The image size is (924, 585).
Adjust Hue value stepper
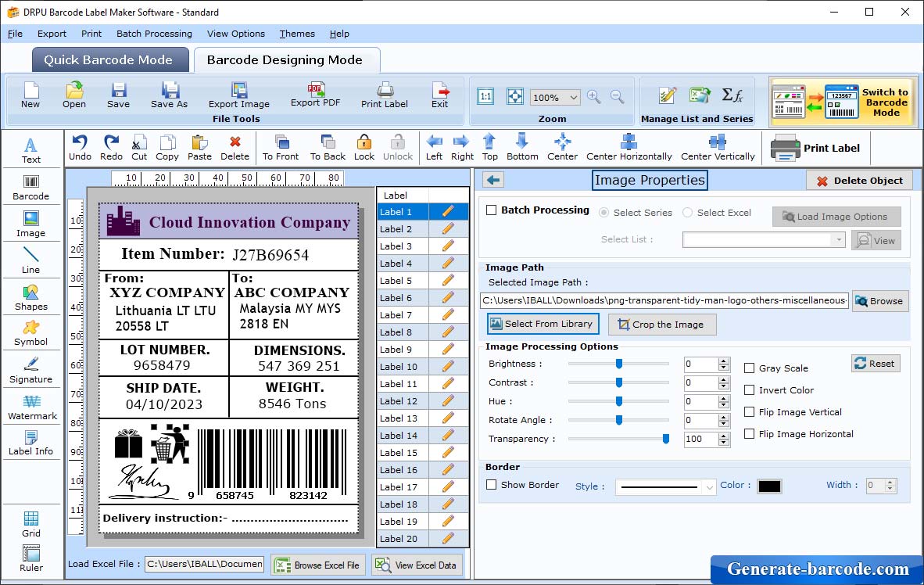click(724, 401)
